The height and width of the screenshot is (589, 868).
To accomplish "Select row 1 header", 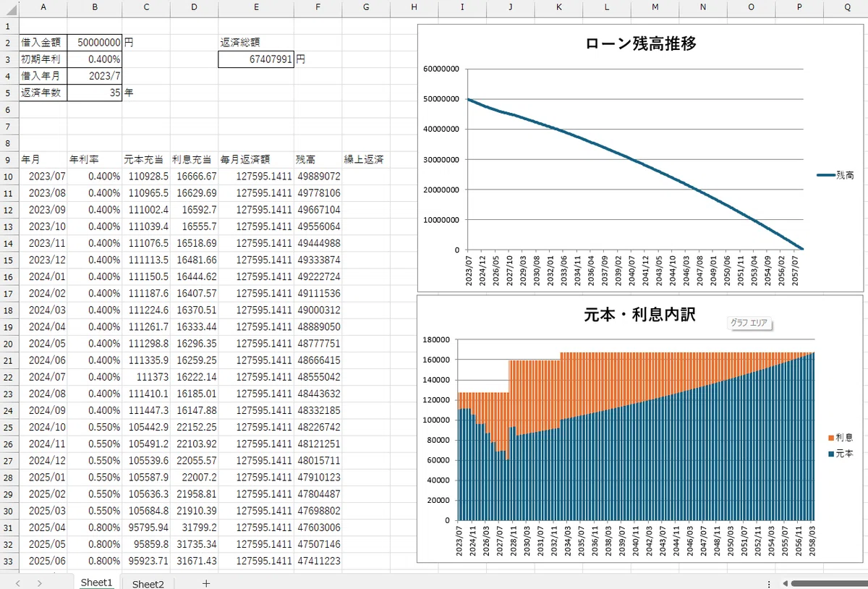I will tap(9, 25).
